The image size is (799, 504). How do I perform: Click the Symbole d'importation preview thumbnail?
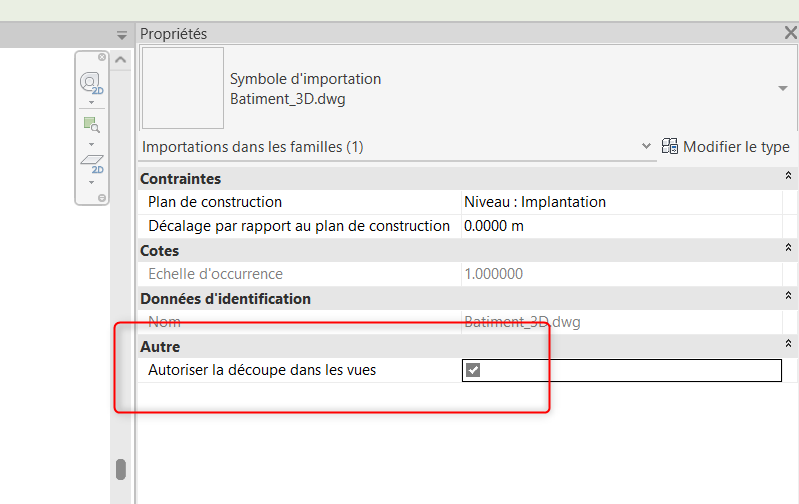click(x=182, y=88)
